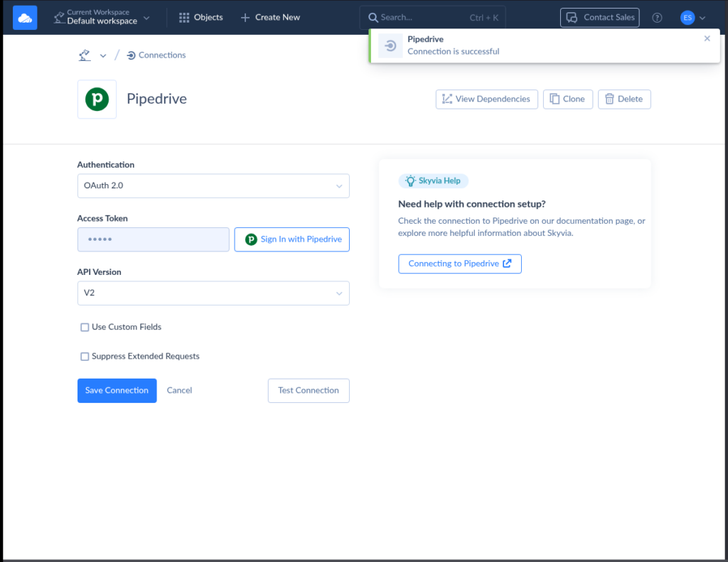Click the 'Connection is successful' message

(x=453, y=52)
